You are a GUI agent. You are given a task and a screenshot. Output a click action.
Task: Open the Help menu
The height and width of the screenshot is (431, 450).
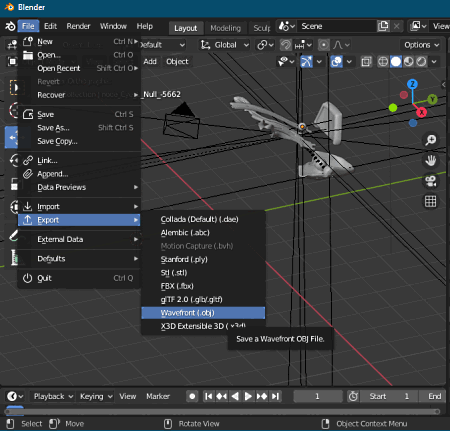coord(145,26)
